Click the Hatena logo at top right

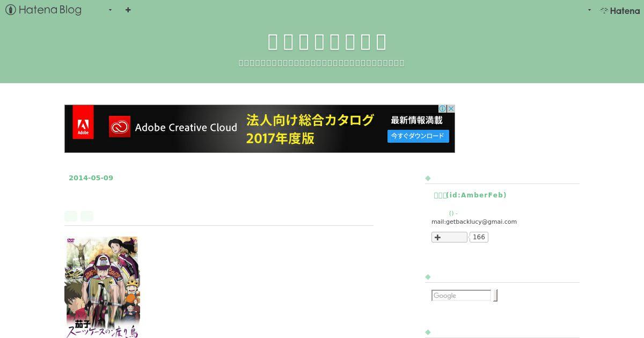[x=620, y=10]
